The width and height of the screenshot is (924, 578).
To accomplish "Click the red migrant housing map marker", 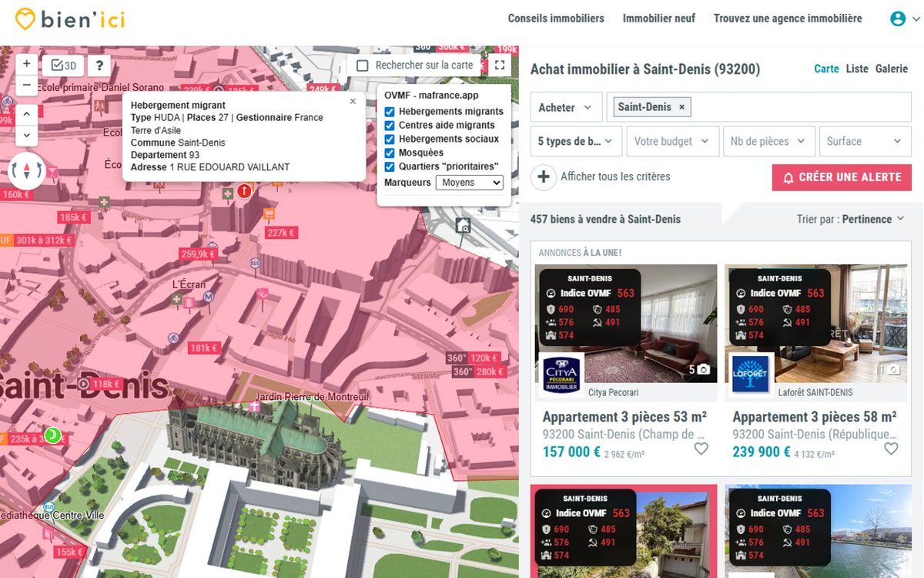I will [244, 190].
